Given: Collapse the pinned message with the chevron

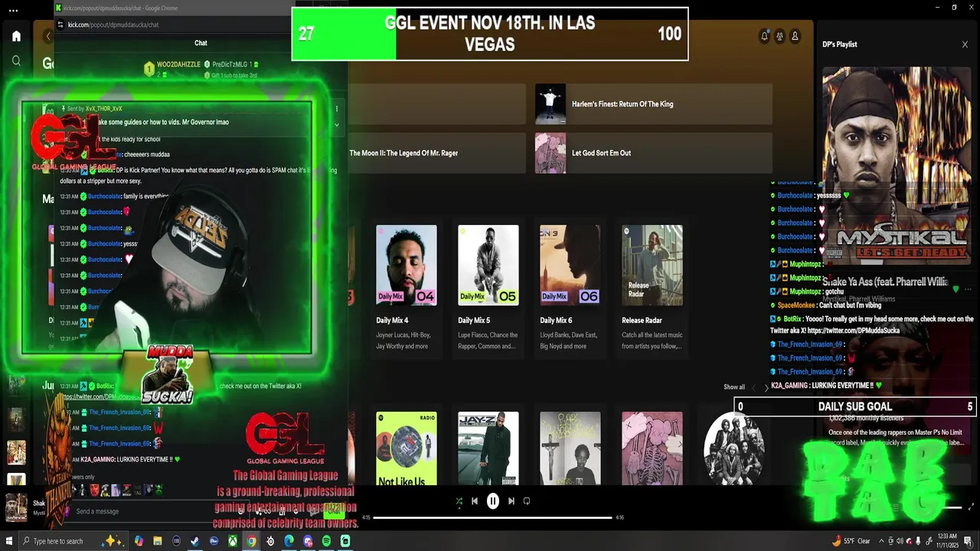Looking at the screenshot, I should [336, 125].
